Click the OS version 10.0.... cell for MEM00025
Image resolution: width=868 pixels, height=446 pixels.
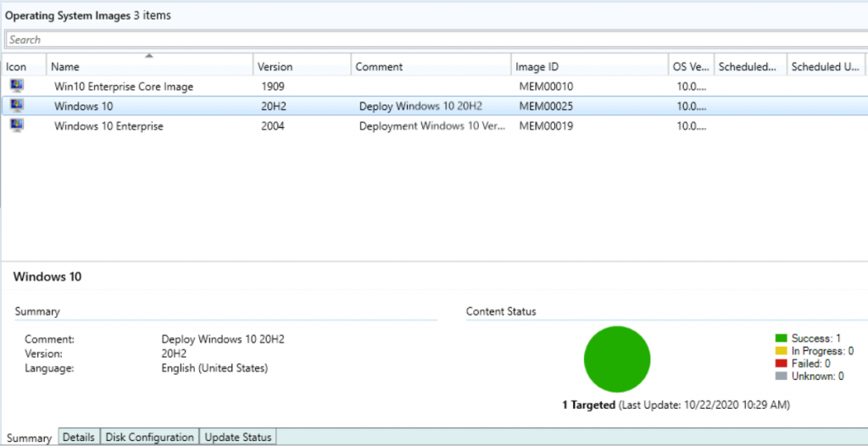coord(691,106)
